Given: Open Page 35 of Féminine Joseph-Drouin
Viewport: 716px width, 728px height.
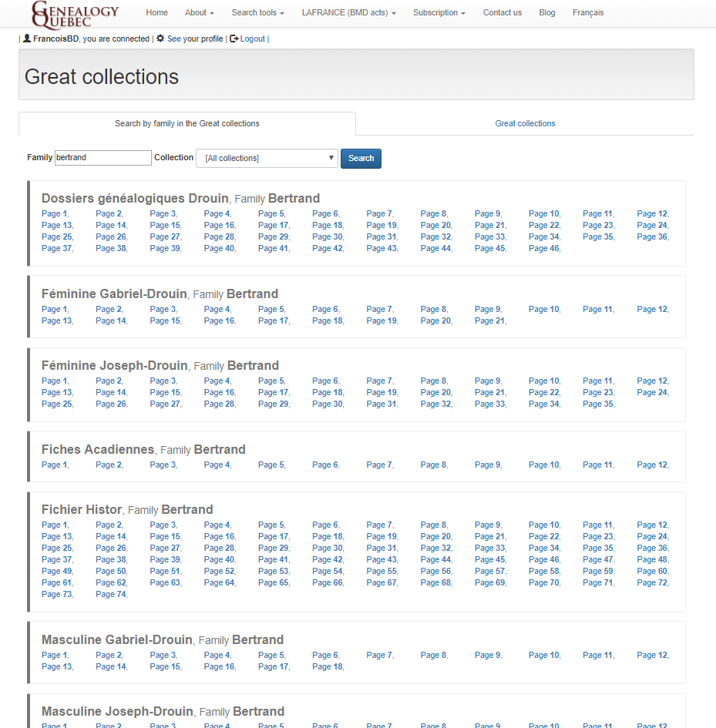Looking at the screenshot, I should (598, 404).
